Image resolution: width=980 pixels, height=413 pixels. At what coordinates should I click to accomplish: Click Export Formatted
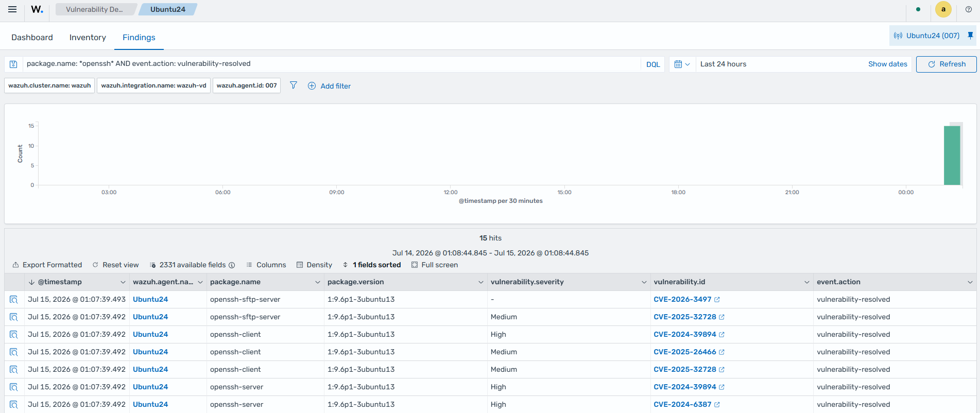coord(47,265)
